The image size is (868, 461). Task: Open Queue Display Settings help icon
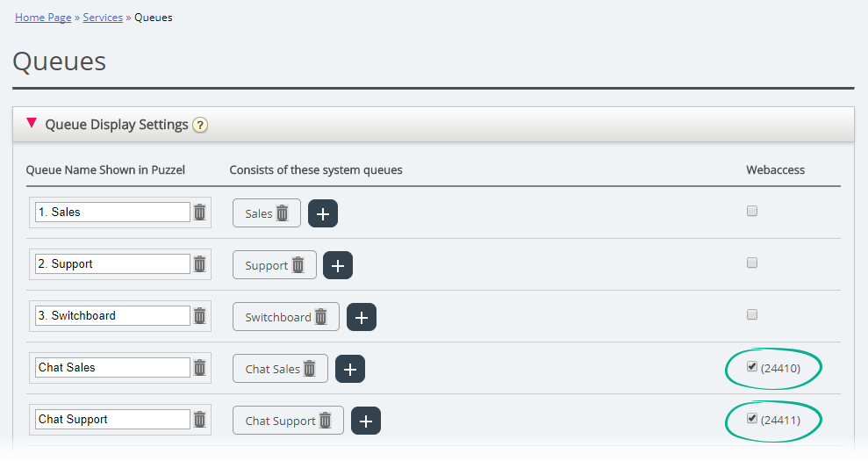point(200,126)
